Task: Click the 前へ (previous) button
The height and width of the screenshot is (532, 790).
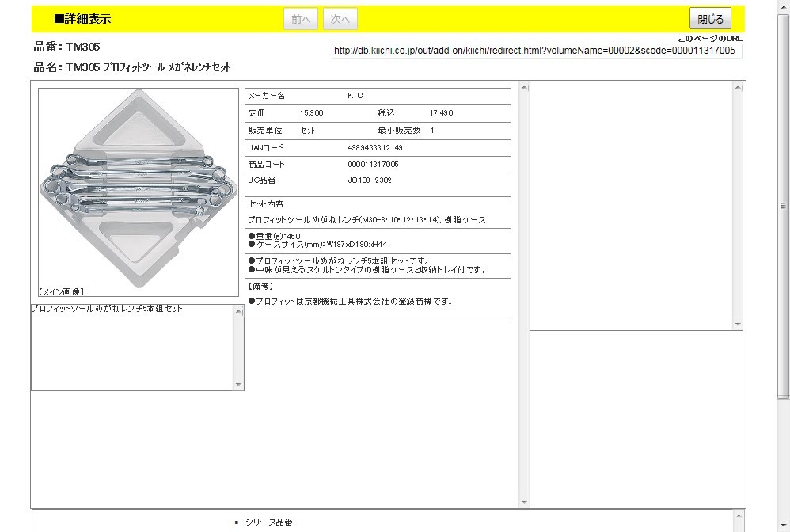Action: pyautogui.click(x=300, y=19)
